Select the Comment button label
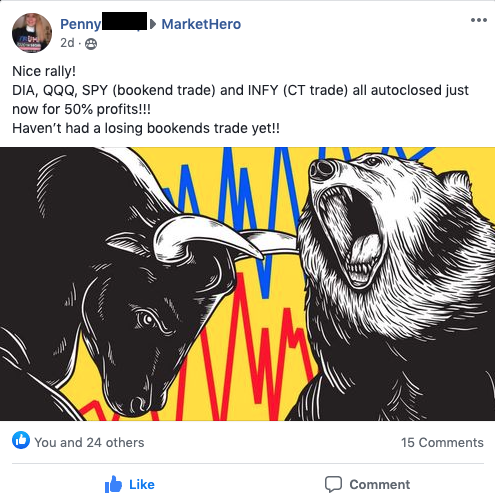Screen dimensions: 495x501 point(380,484)
